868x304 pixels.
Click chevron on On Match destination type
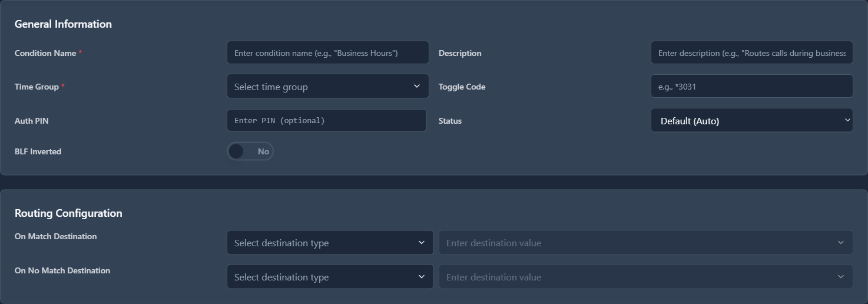point(421,243)
